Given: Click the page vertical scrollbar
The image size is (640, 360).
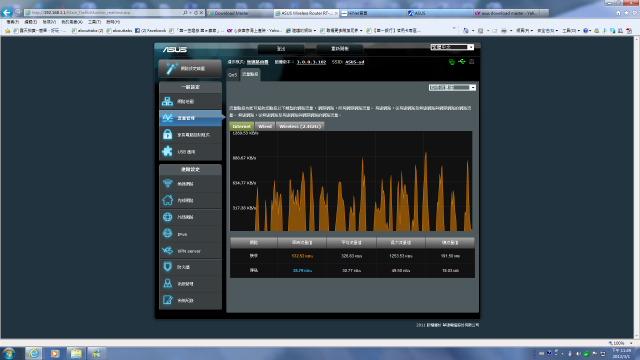Looking at the screenshot, I should click(637, 187).
